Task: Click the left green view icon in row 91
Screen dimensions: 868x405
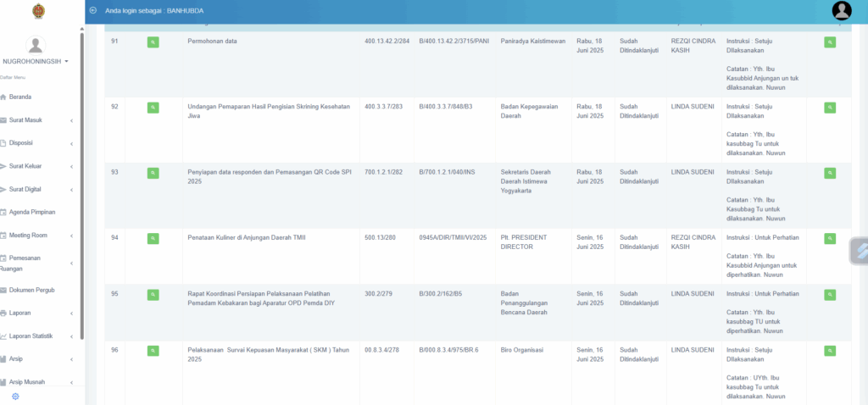Action: point(153,42)
